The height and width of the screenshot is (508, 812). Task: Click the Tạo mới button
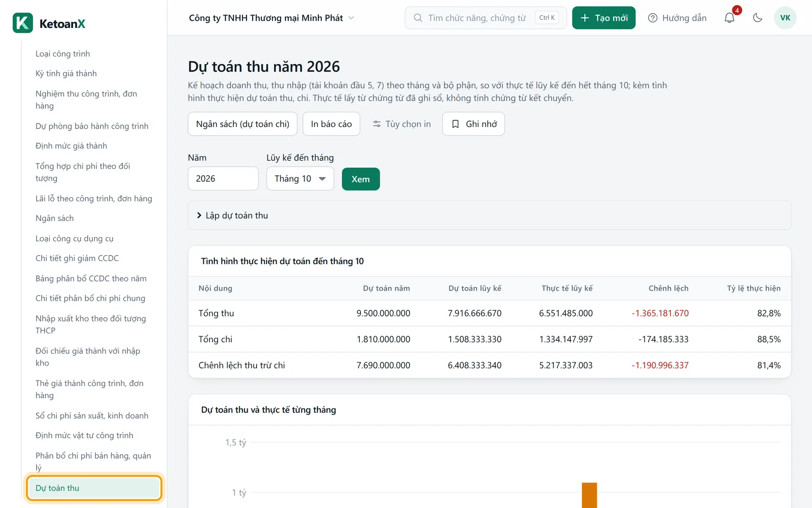[x=604, y=18]
